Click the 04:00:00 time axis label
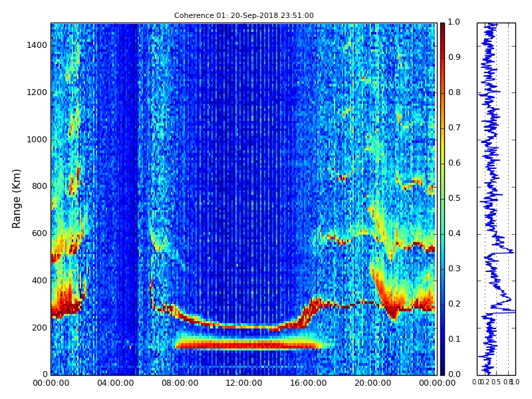Screen dimensions: 532x399 (x=115, y=383)
